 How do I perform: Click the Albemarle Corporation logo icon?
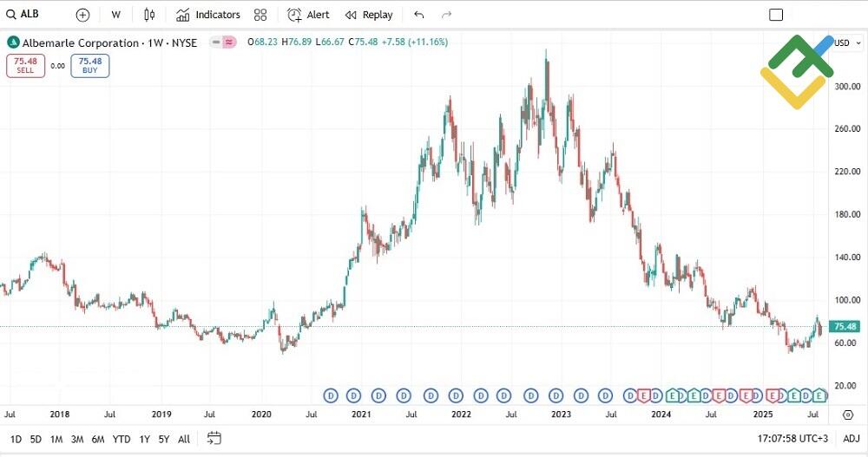[13, 42]
